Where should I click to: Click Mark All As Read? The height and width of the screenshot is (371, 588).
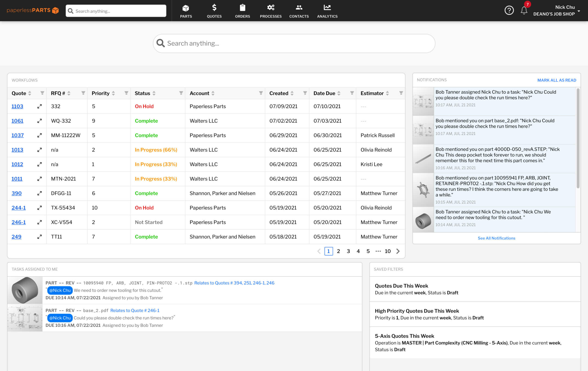click(x=557, y=80)
